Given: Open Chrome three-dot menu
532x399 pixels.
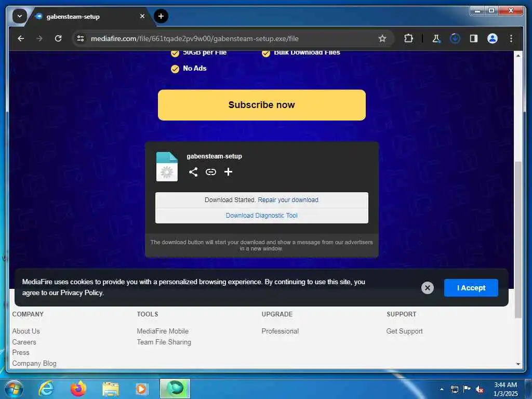Looking at the screenshot, I should (x=511, y=38).
